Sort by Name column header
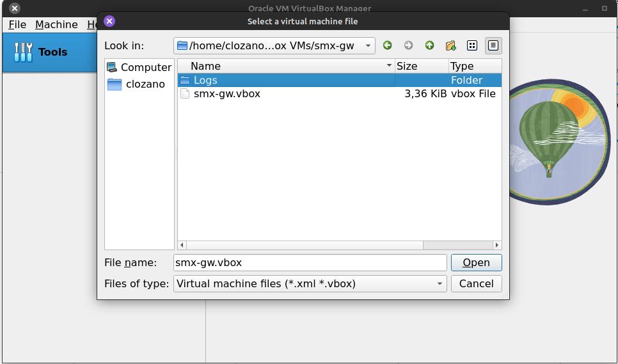 [x=286, y=66]
